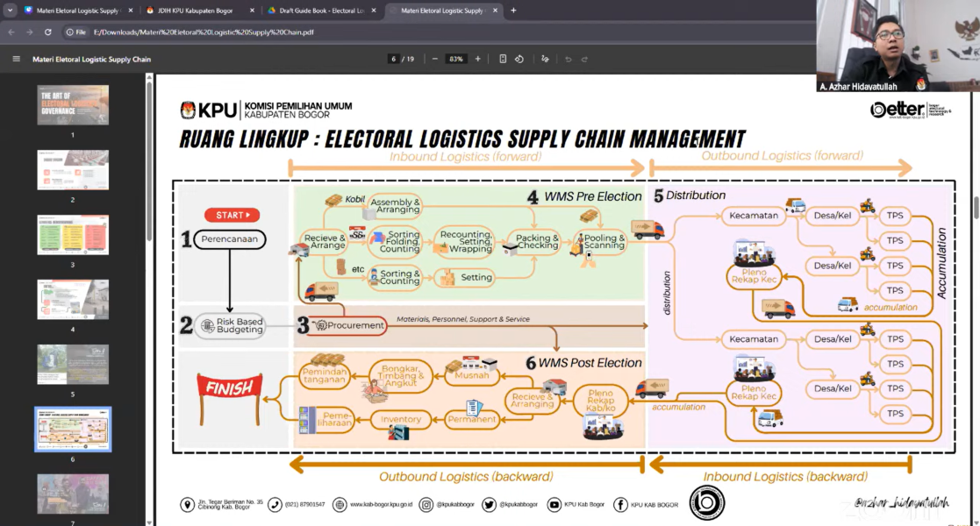980x526 pixels.
Task: Click the zoom percentage field showing 83%
Action: coord(455,59)
